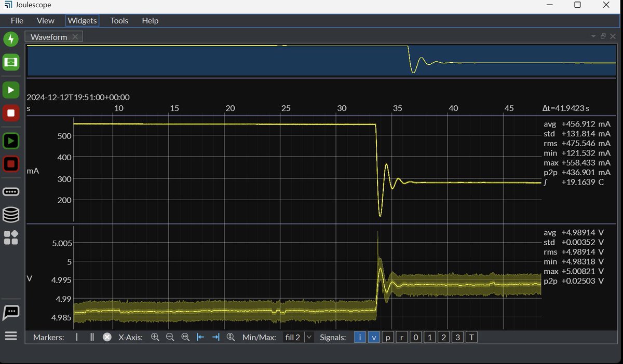Screen dimensions: 623x364
Task: Float the Waveform dock panel
Action: [603, 36]
